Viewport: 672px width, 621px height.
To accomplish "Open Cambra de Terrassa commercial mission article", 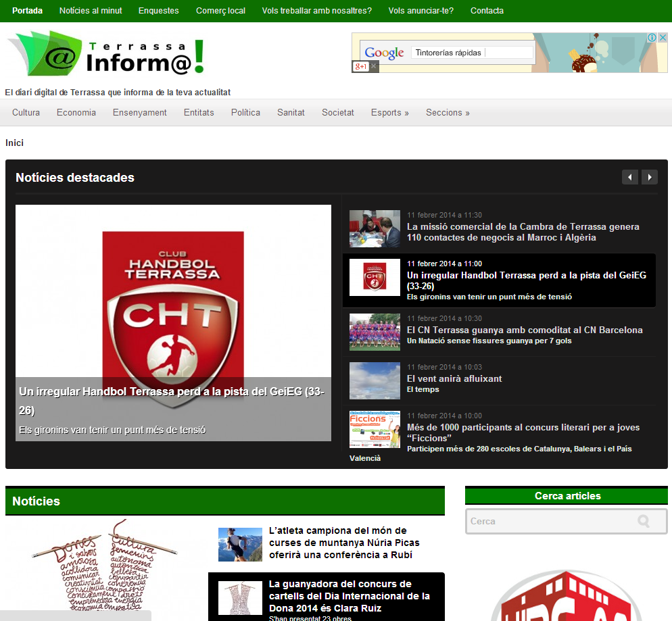I will (x=523, y=232).
